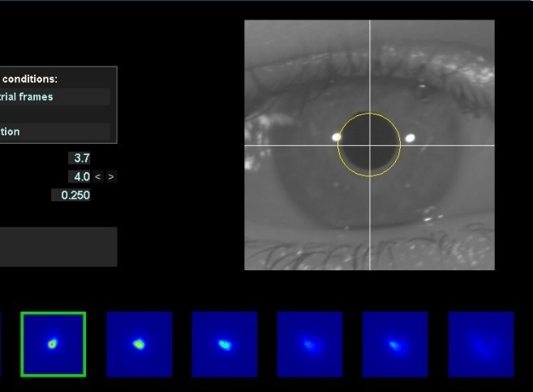The height and width of the screenshot is (392, 533).
Task: Click the 'conditions:' heading label
Action: [x=30, y=80]
